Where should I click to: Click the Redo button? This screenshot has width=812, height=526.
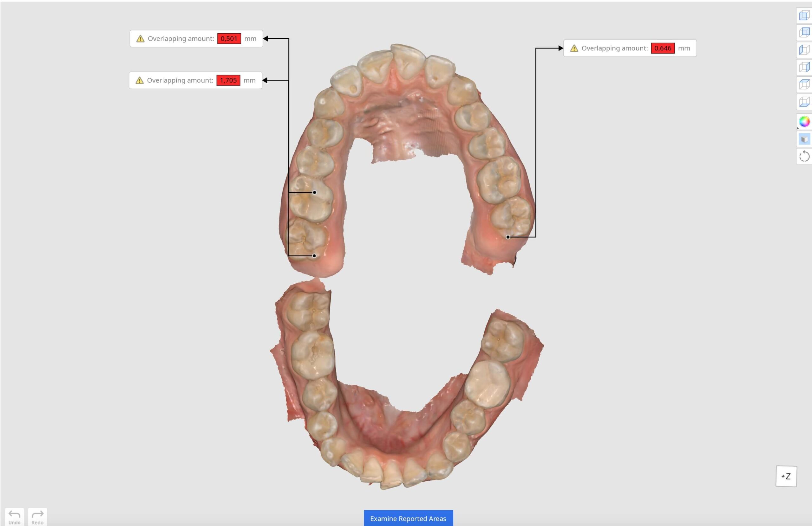pos(37,517)
